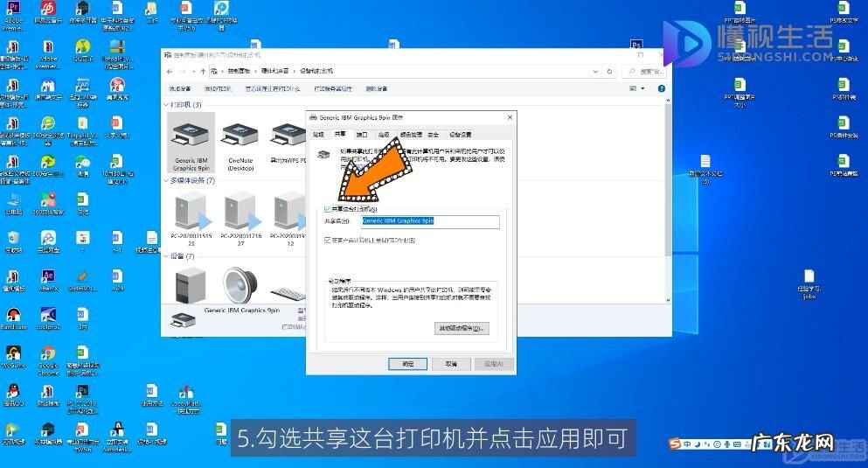
Task: Switch to the Security tab
Action: [433, 135]
